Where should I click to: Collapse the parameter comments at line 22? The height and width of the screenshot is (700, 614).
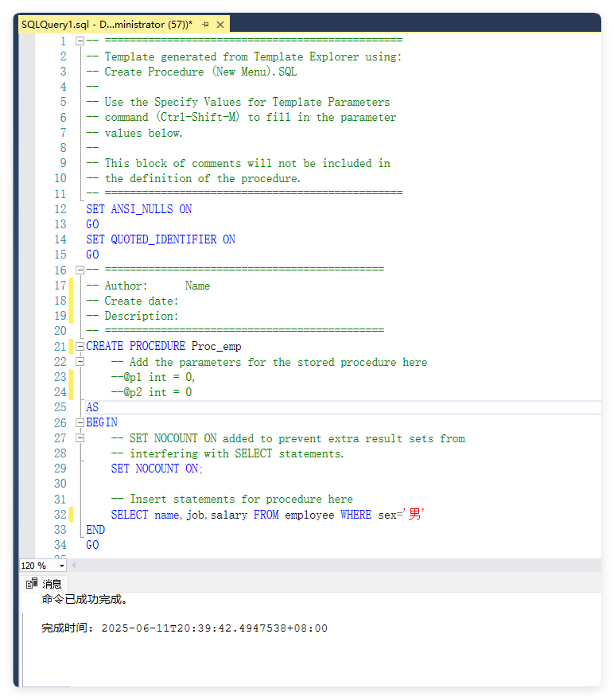point(80,362)
